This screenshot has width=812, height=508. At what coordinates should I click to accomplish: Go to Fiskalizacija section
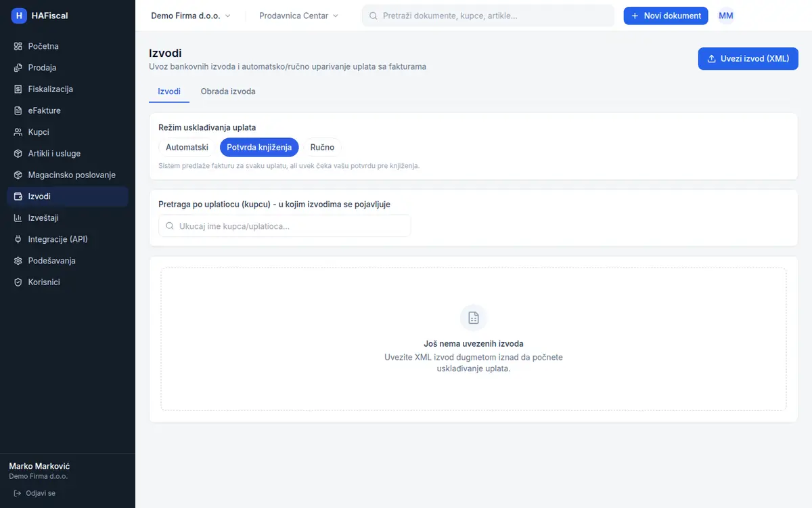pos(68,89)
